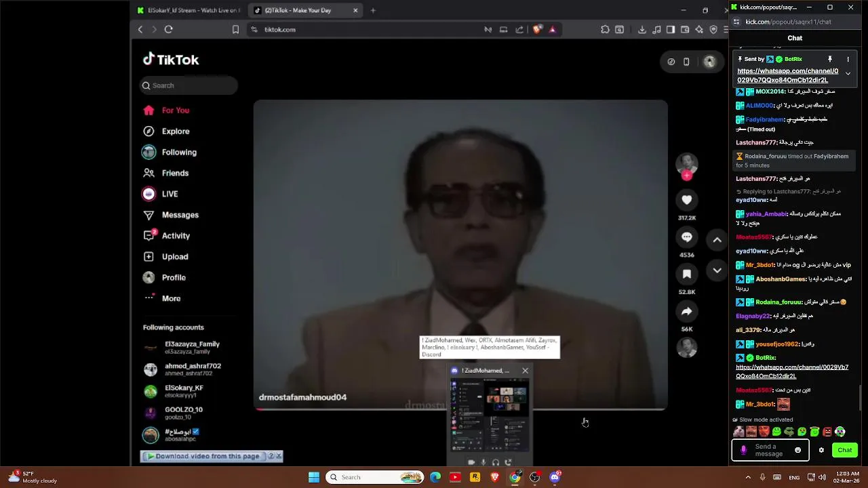Image resolution: width=868 pixels, height=488 pixels.
Task: Open the drmostafamahmoud04 creator name
Action: tap(302, 397)
